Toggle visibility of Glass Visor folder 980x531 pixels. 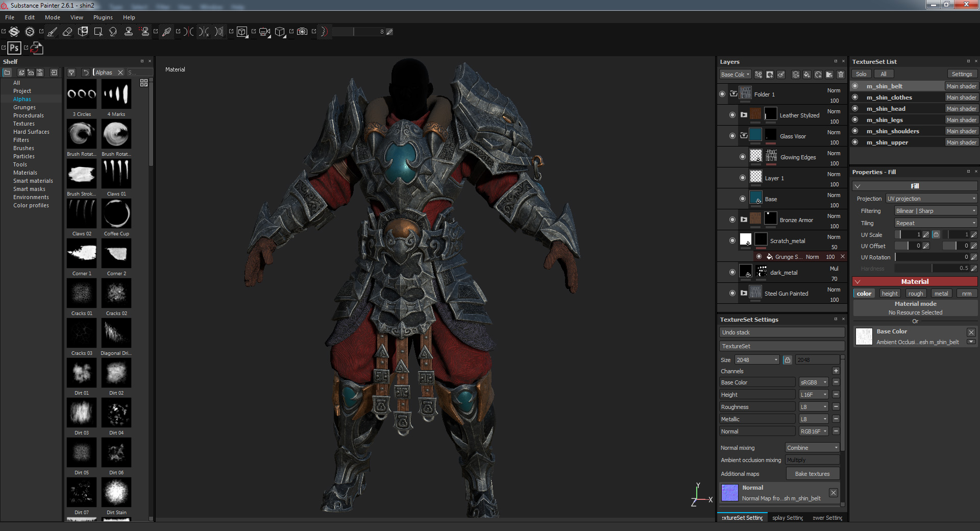point(732,136)
